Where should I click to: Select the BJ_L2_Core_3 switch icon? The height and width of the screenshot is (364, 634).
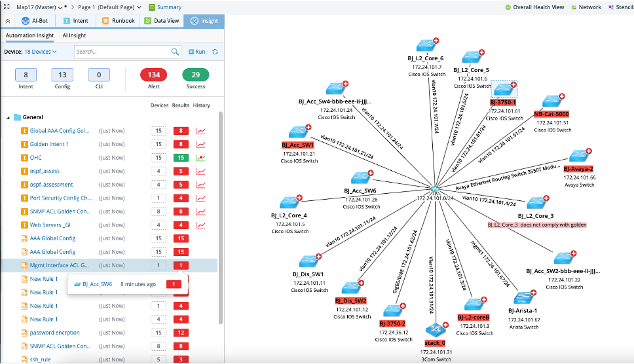[537, 203]
